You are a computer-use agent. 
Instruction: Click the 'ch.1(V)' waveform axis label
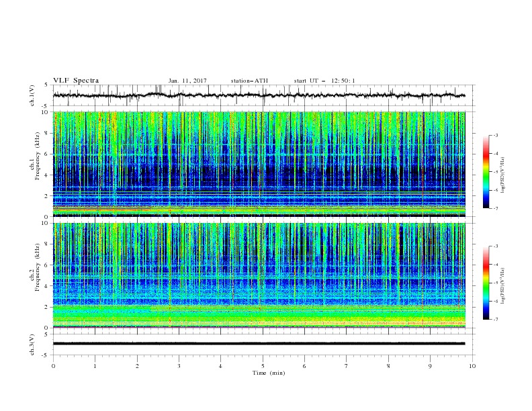pyautogui.click(x=32, y=95)
